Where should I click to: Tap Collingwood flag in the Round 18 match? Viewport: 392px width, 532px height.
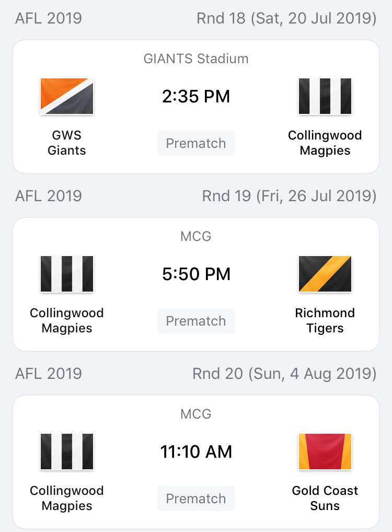325,96
